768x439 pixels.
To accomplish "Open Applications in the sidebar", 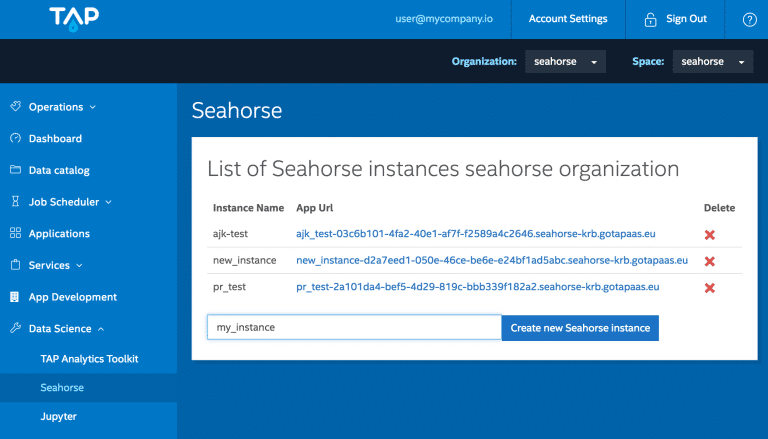I will tap(59, 234).
